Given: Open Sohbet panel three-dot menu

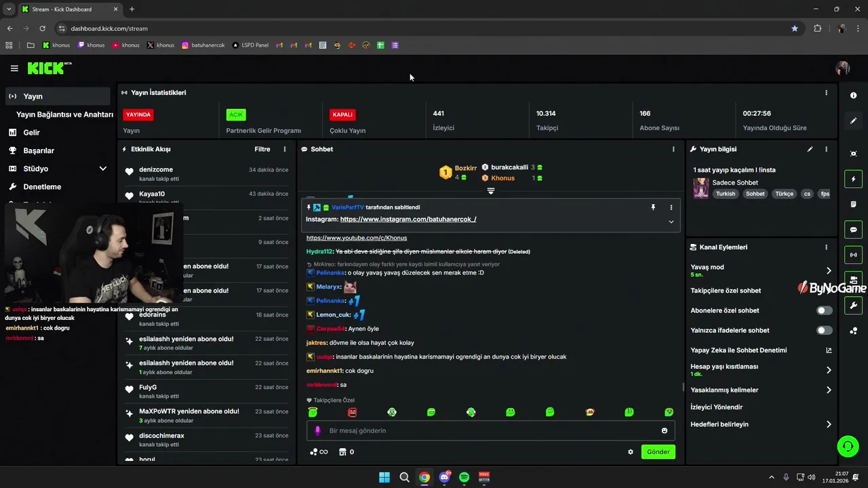Looking at the screenshot, I should (673, 149).
